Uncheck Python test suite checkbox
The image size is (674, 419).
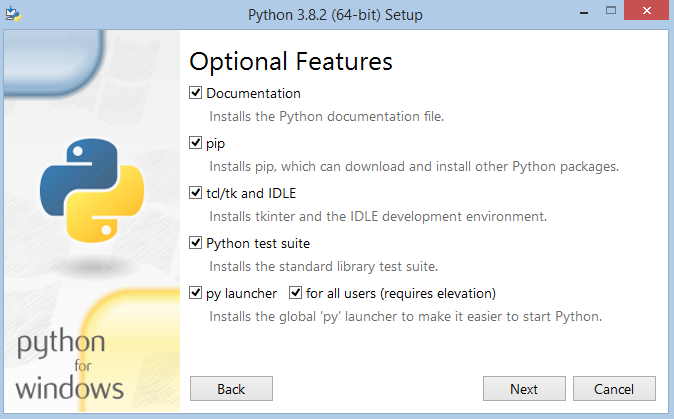point(195,243)
